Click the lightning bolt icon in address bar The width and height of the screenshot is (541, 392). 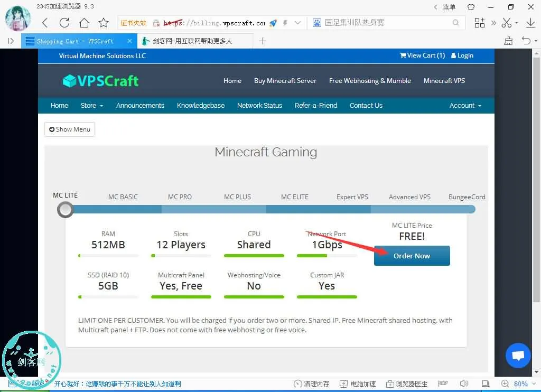click(285, 23)
